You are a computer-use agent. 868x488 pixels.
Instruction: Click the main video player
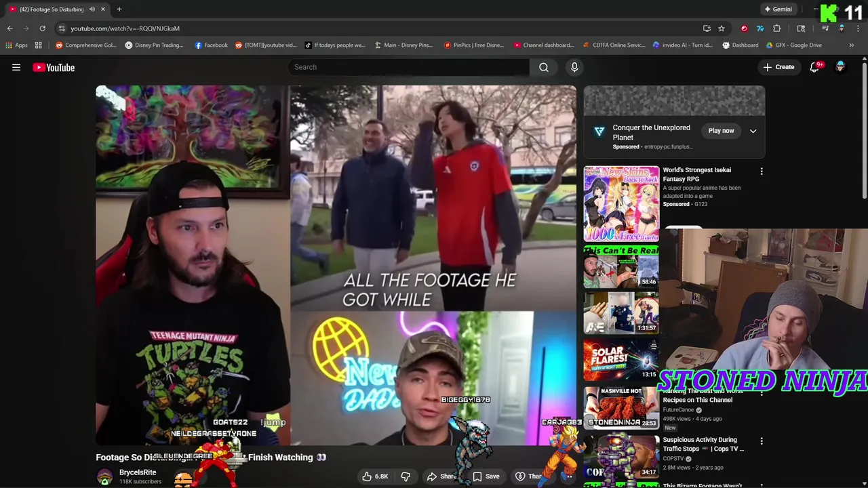click(x=336, y=265)
